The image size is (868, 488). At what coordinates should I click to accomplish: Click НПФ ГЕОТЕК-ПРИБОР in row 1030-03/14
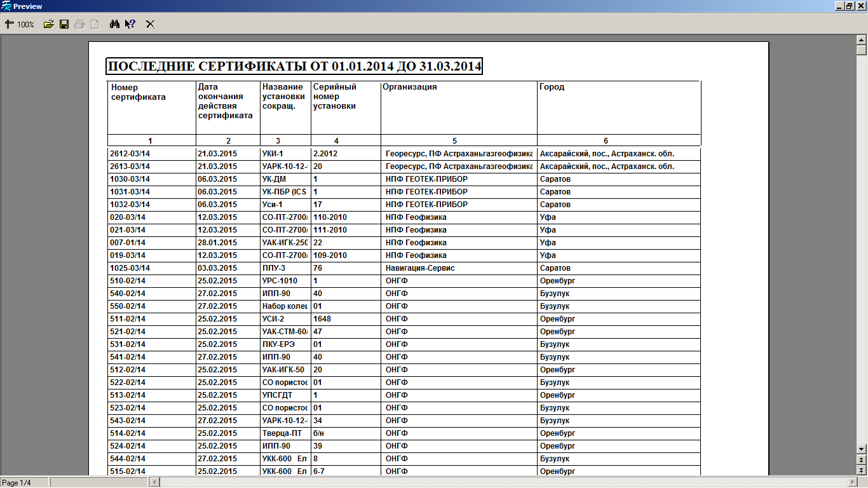pos(426,179)
